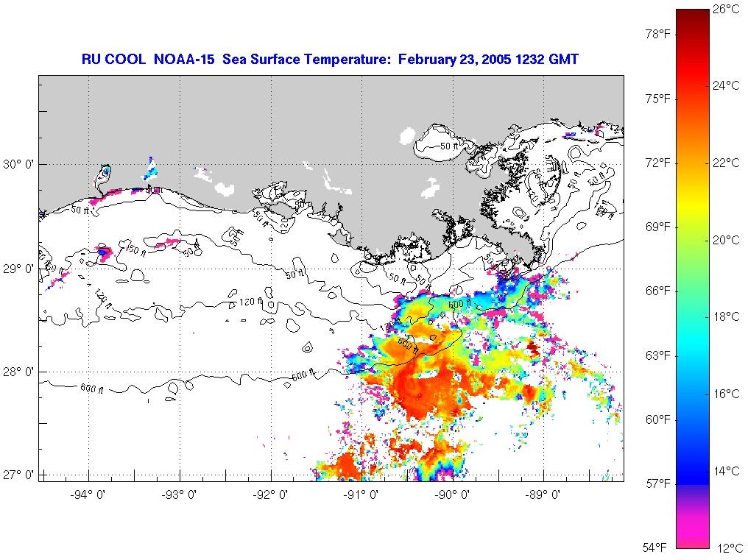This screenshot has width=748, height=560.
Task: Select the 18°C label on the color scale
Action: pyautogui.click(x=726, y=316)
